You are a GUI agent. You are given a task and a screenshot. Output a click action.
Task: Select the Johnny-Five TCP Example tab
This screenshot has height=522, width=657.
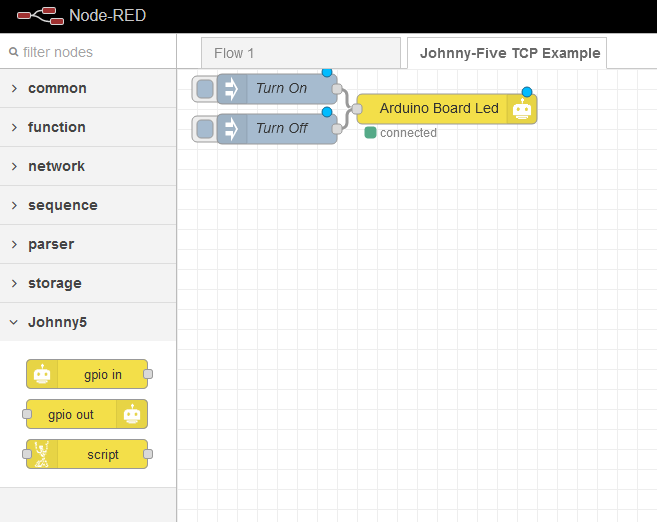507,53
